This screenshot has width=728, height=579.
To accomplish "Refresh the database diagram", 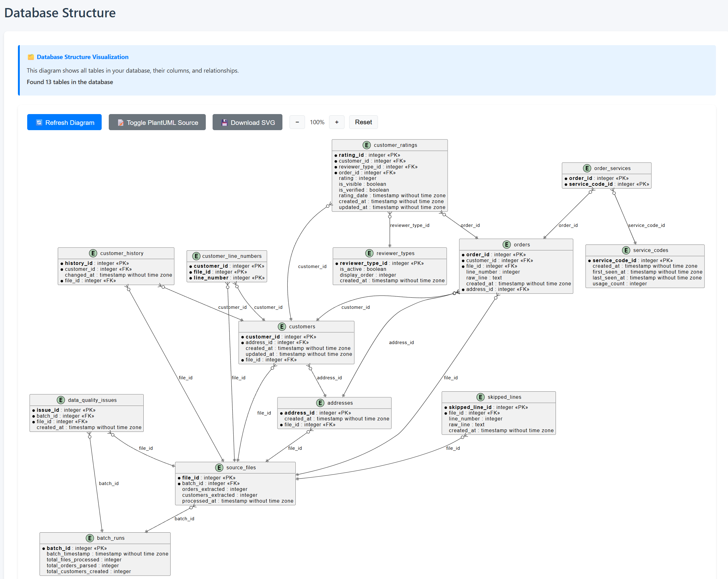I will coord(64,122).
